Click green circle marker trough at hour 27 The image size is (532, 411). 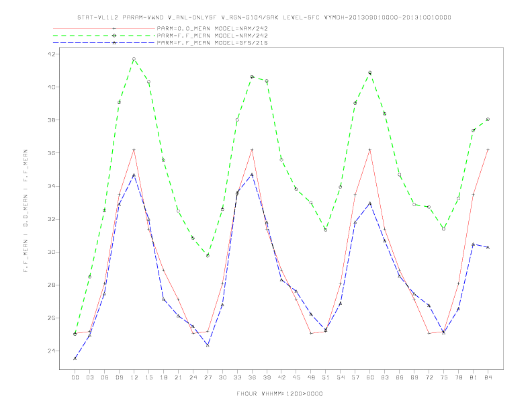[208, 256]
